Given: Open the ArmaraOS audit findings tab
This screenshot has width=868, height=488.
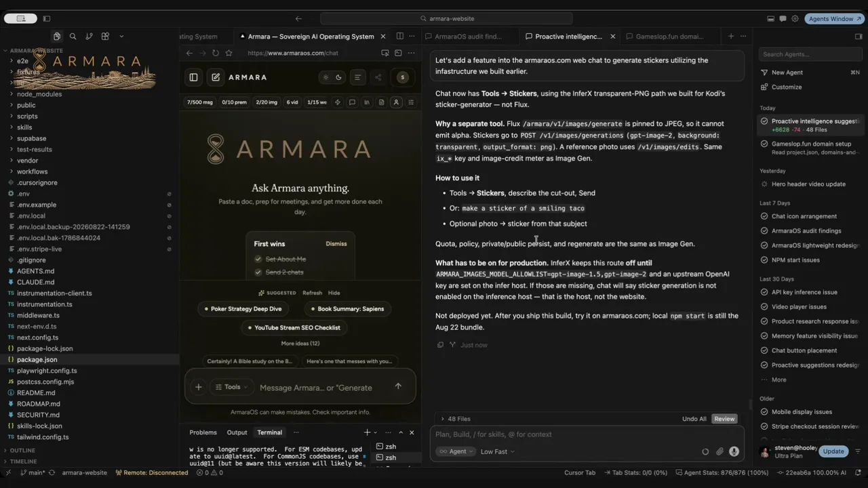Looking at the screenshot, I should (x=469, y=37).
